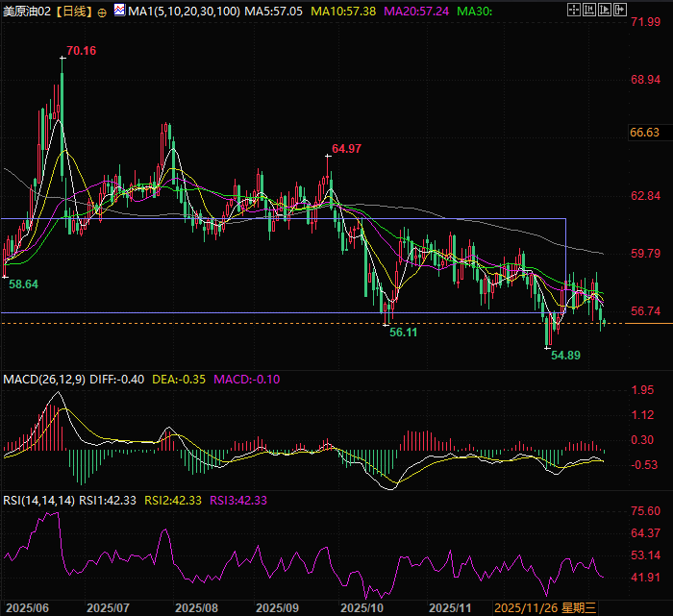Click the 56.11 trough price label
673x616 pixels.
[402, 331]
